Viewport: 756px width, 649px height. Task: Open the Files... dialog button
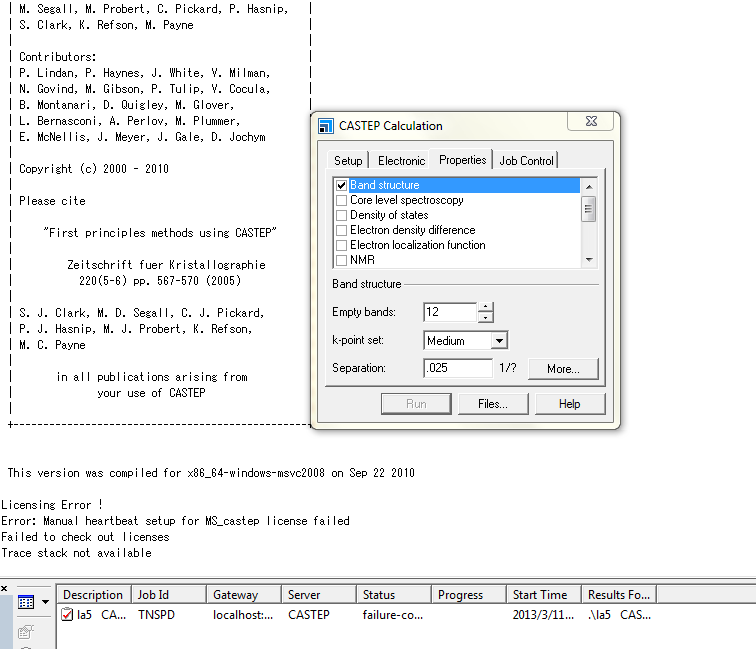[493, 404]
